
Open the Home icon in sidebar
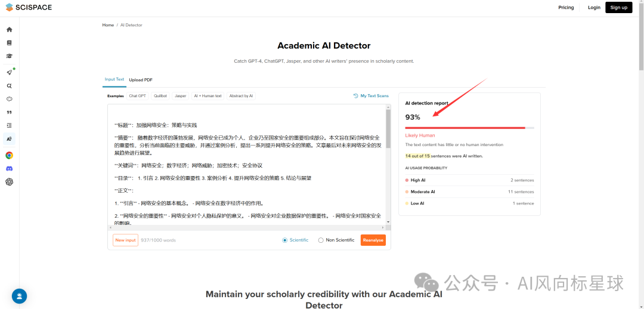tap(9, 30)
